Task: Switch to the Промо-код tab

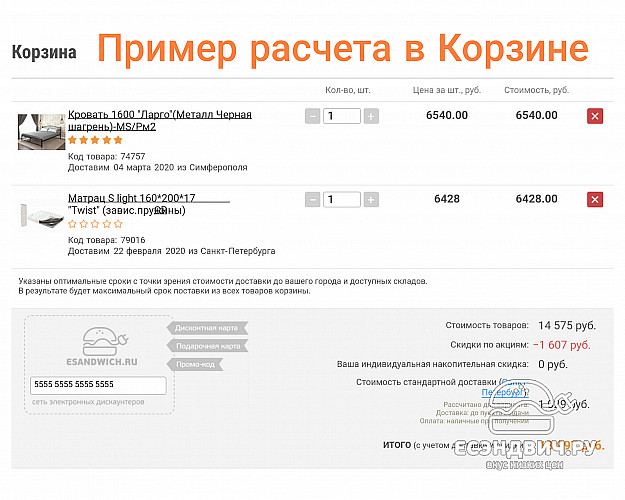Action: [x=195, y=364]
